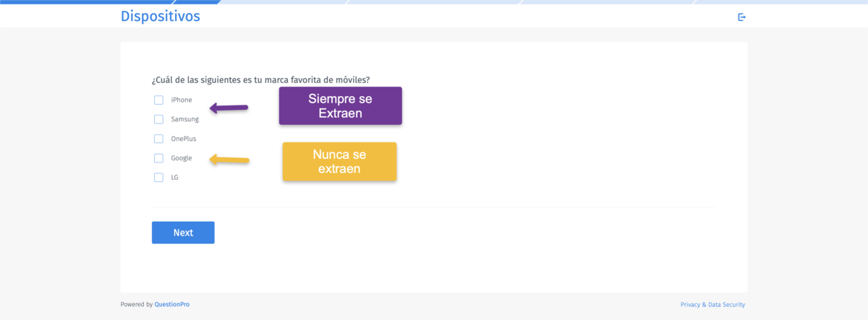Click the Google label text
The width and height of the screenshot is (868, 320).
182,158
